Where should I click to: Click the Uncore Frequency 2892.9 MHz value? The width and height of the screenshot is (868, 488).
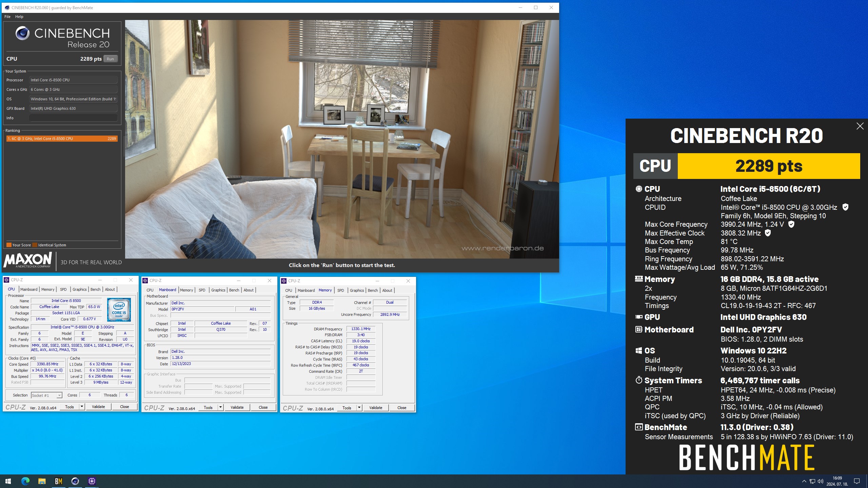(x=390, y=315)
